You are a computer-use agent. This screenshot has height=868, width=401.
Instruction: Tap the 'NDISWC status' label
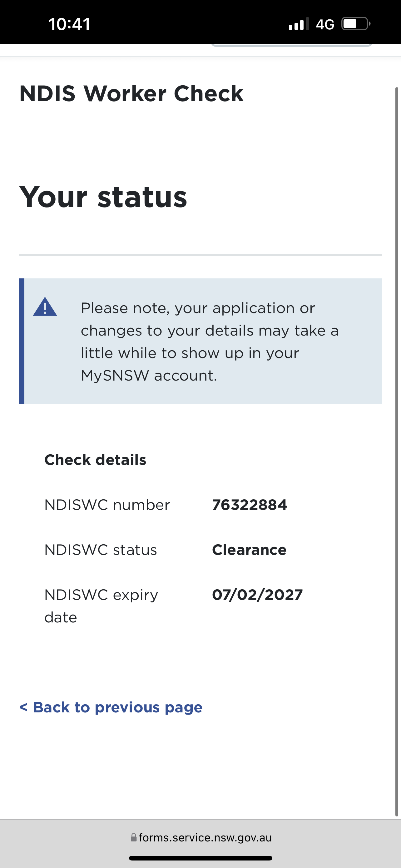[101, 550]
